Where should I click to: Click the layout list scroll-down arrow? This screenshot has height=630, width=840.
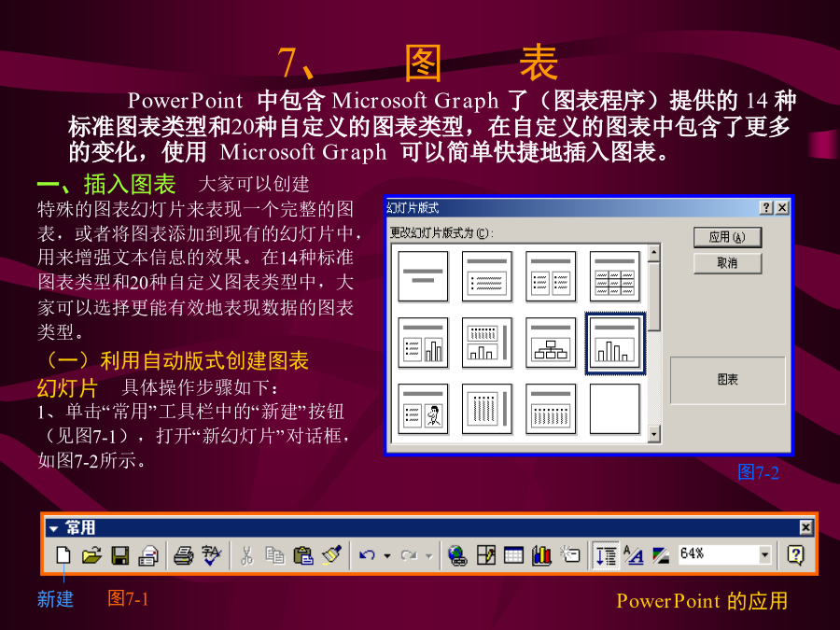(x=653, y=434)
